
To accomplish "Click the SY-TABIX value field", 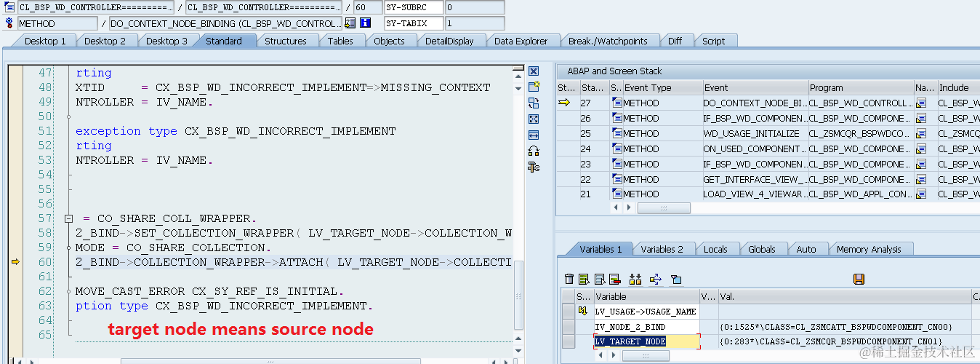I will click(x=474, y=23).
